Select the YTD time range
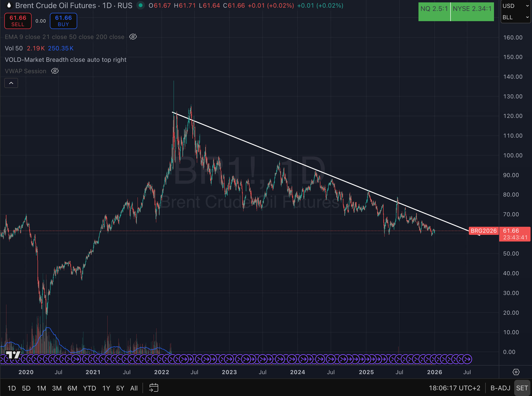532x396 pixels. [x=89, y=388]
